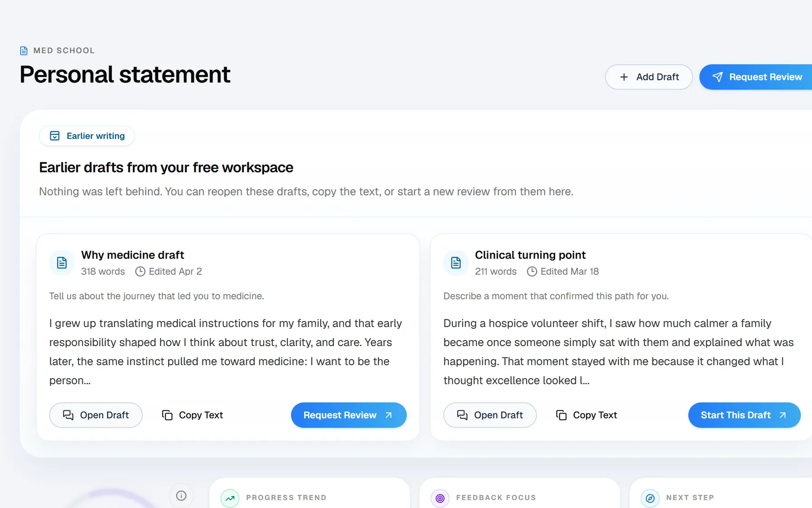Image resolution: width=812 pixels, height=508 pixels.
Task: Click the Personal statement heading
Action: (x=125, y=74)
